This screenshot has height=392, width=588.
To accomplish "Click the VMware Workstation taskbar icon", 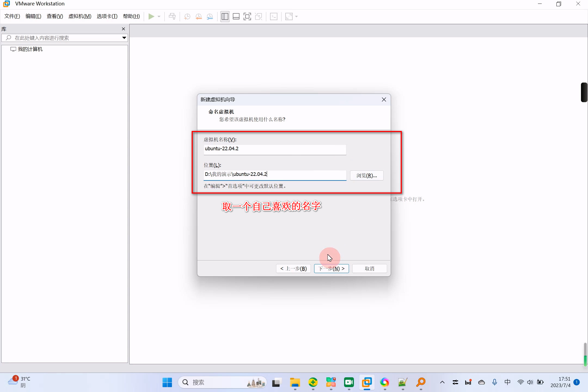I will tap(367, 382).
